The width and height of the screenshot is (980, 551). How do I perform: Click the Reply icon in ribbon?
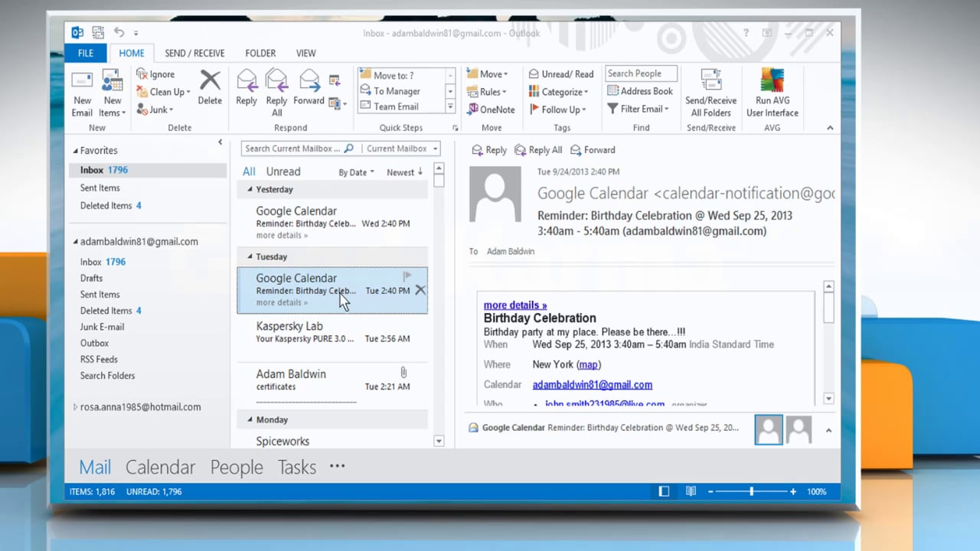pos(247,80)
